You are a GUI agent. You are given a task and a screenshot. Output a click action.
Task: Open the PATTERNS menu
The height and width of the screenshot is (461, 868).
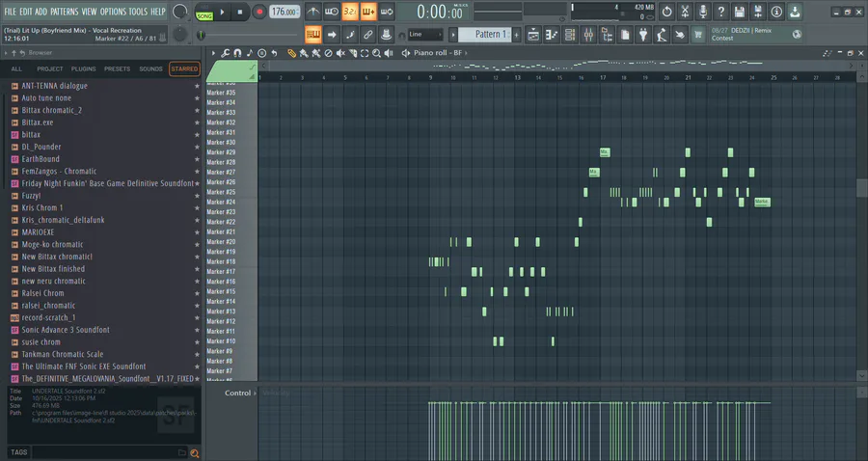[65, 12]
